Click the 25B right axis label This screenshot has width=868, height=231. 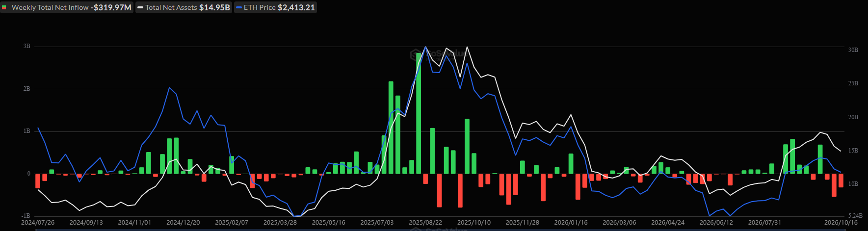pos(853,83)
